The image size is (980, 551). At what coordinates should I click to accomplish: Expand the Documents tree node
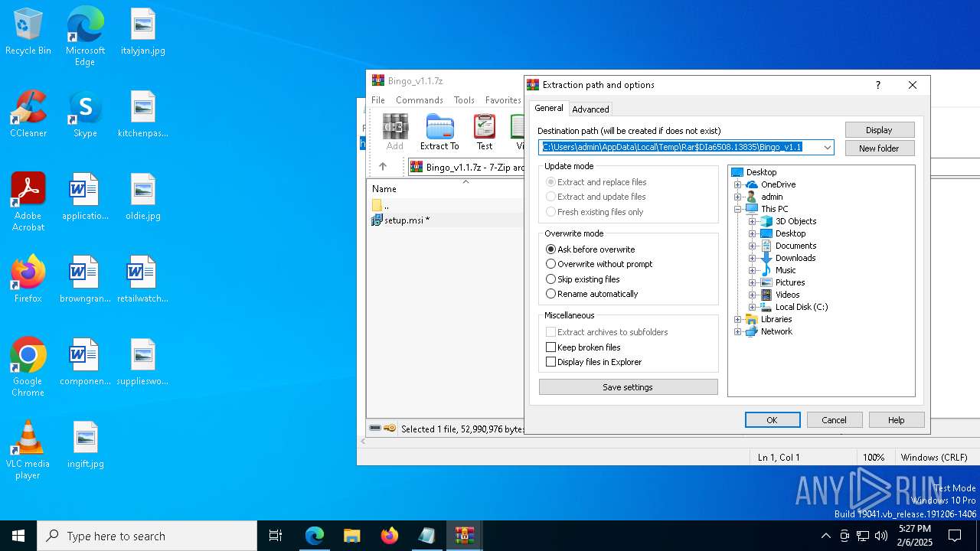[x=752, y=246]
